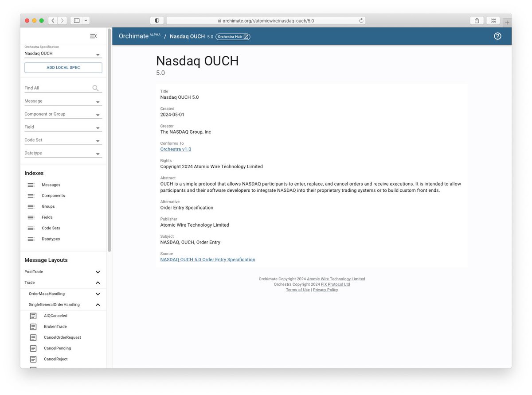Open the Component or Group dropdown

(63, 114)
